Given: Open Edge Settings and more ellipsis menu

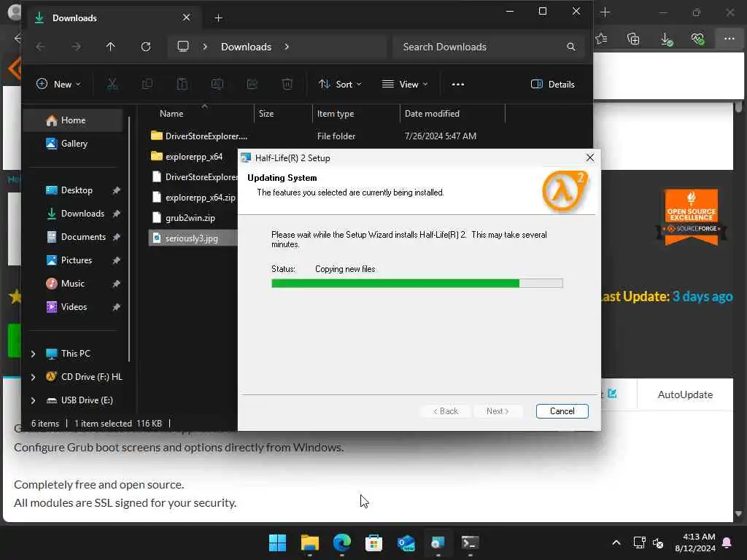Looking at the screenshot, I should pos(729,39).
